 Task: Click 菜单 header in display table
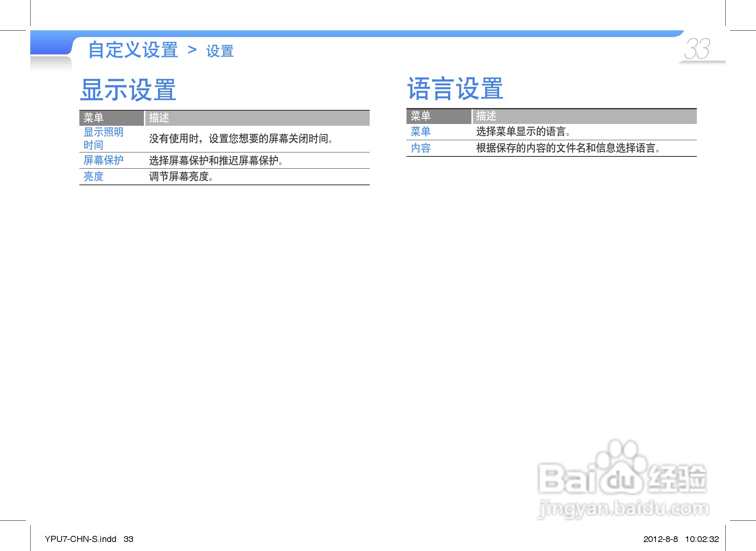(94, 117)
